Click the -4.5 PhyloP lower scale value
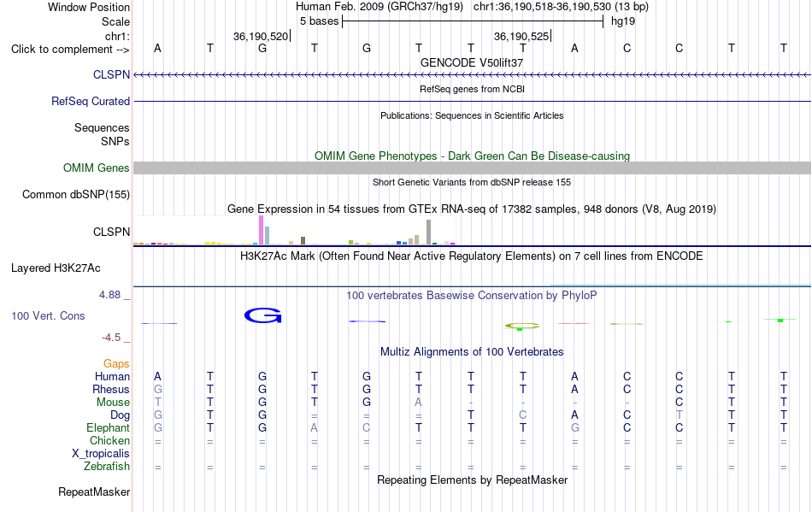 coord(111,338)
